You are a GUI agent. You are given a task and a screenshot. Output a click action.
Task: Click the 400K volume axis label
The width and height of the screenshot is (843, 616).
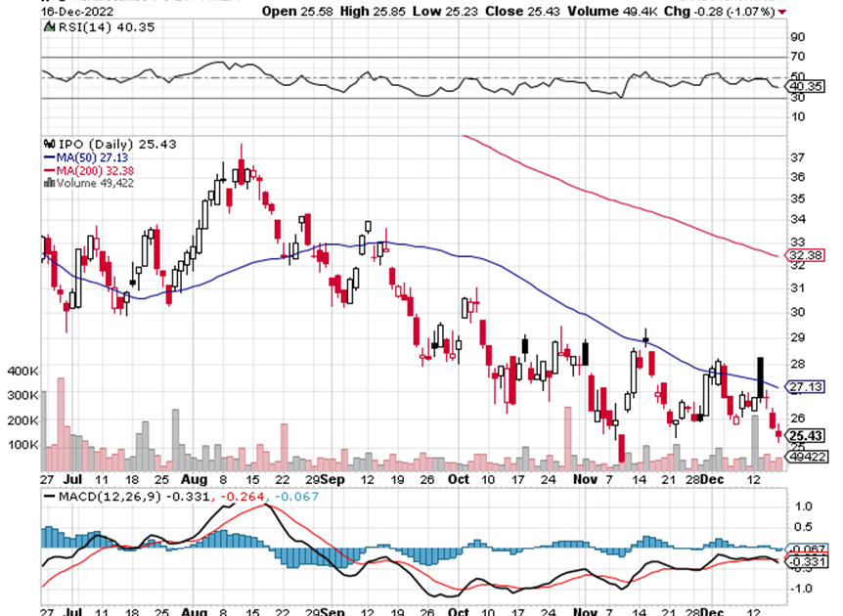23,371
